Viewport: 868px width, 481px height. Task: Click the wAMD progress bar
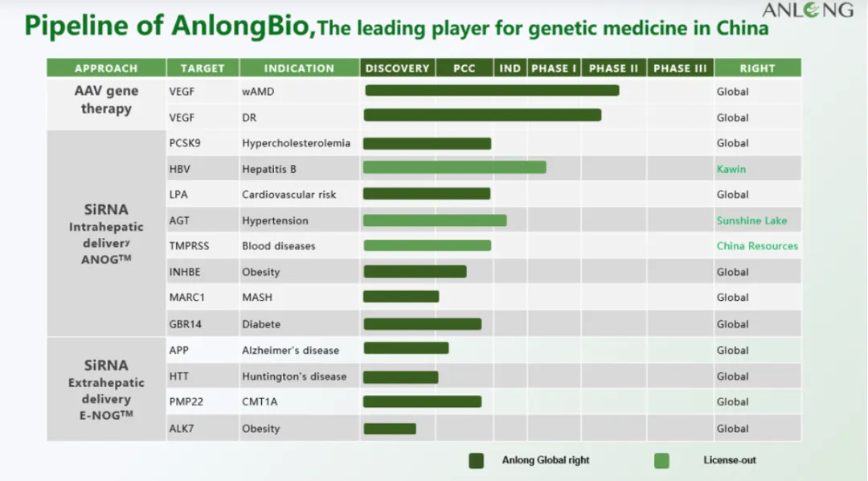(492, 91)
